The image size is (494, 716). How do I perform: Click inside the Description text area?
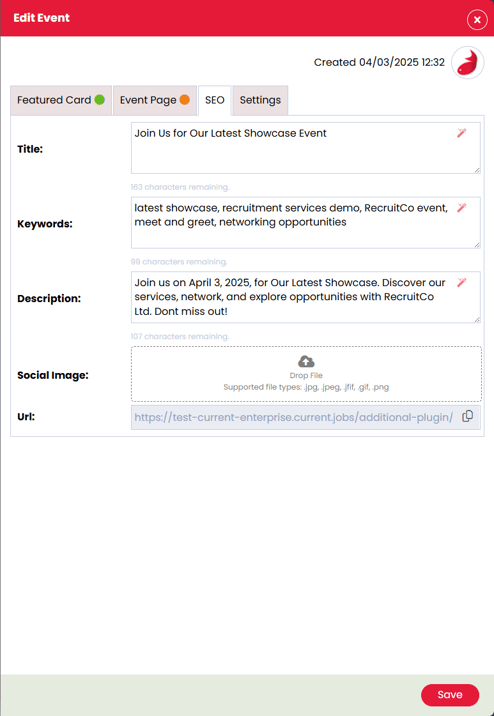[x=305, y=297]
